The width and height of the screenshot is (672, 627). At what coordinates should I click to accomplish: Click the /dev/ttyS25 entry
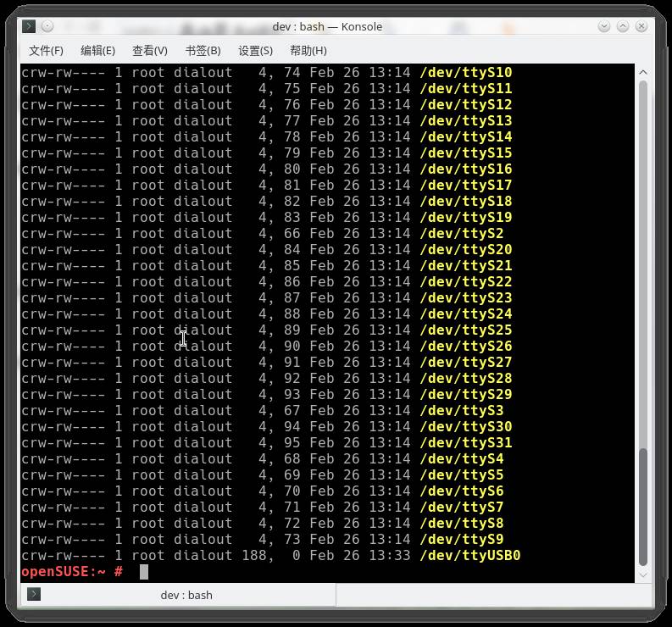466,330
